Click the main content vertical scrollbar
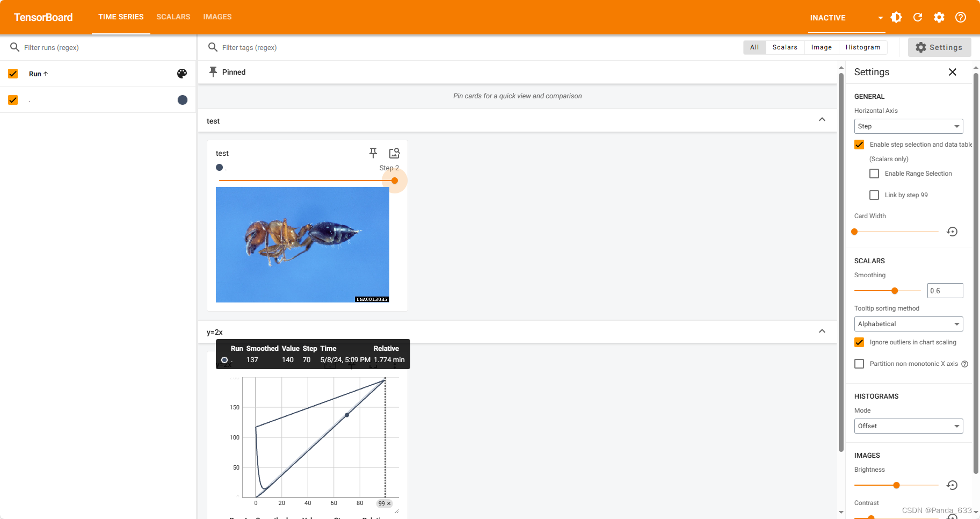 (841, 263)
